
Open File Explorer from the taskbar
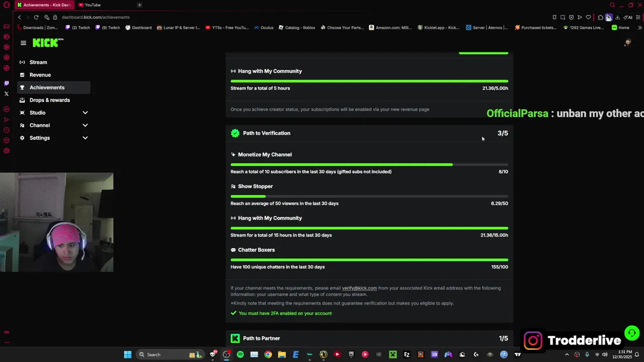(282, 354)
